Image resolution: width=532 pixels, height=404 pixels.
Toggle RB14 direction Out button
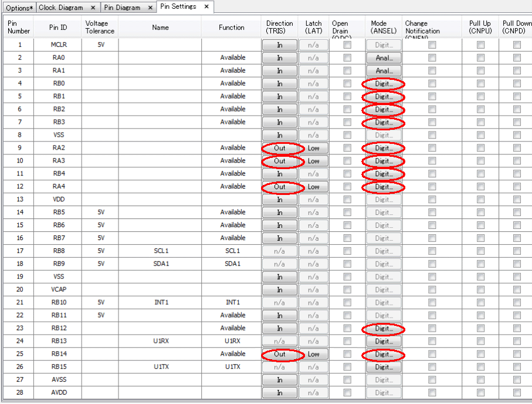tap(280, 354)
